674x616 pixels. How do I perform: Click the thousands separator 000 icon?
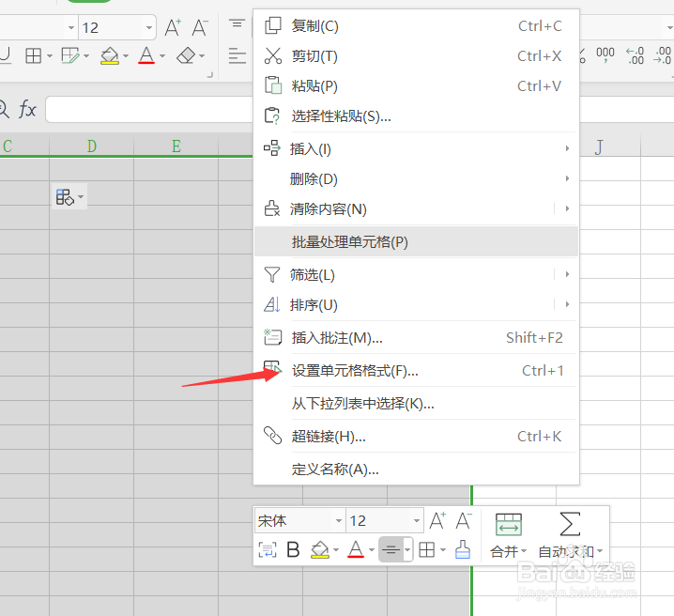[x=605, y=54]
